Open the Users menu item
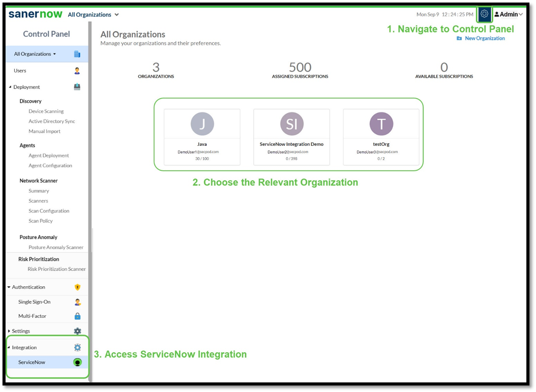This screenshot has width=536, height=392. (20, 71)
